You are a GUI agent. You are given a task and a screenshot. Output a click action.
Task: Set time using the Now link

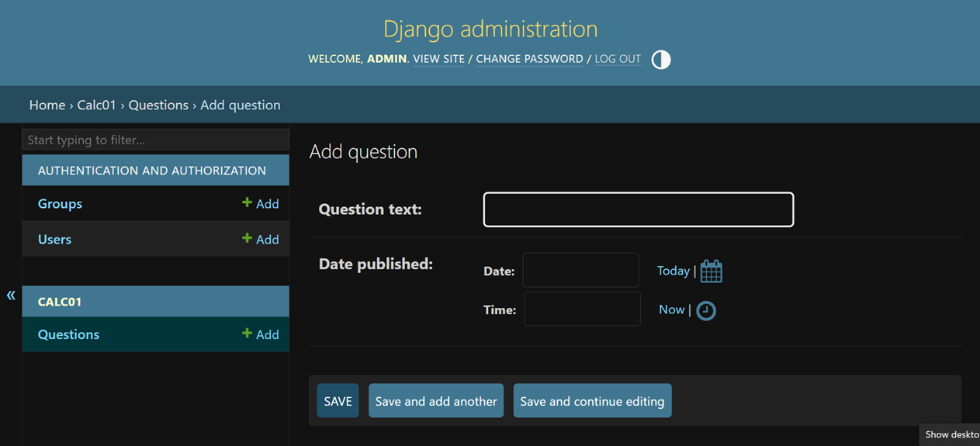[671, 309]
